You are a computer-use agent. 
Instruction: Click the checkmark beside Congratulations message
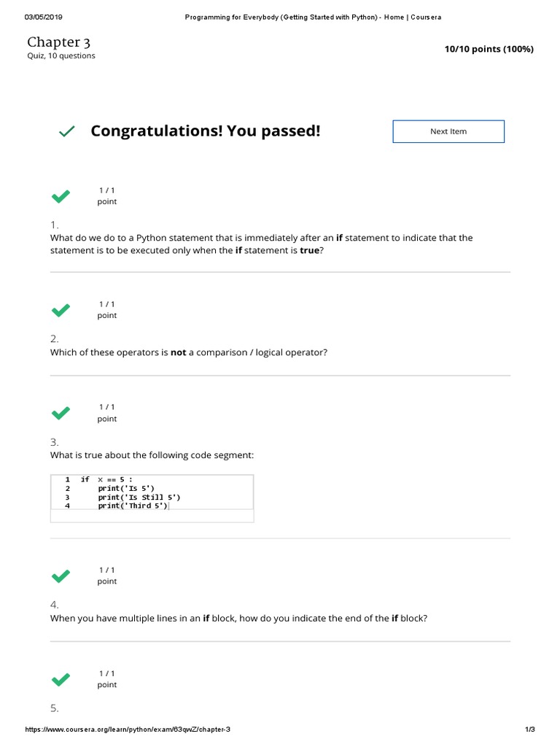[x=66, y=131]
